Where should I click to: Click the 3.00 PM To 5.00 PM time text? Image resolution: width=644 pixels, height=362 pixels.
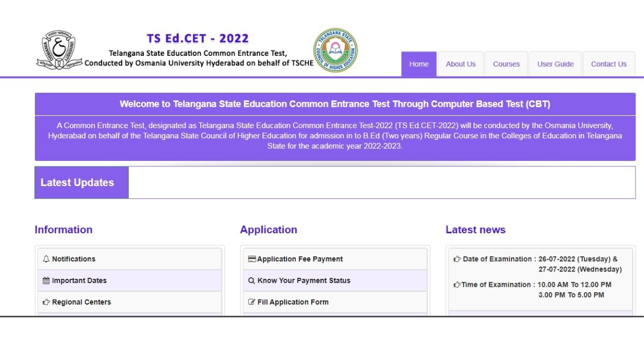tap(571, 295)
